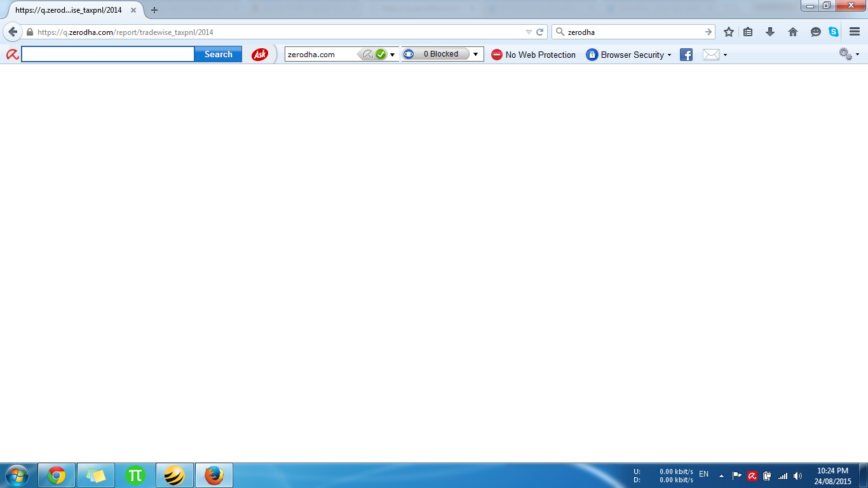Show bookmarks list icon

[748, 32]
